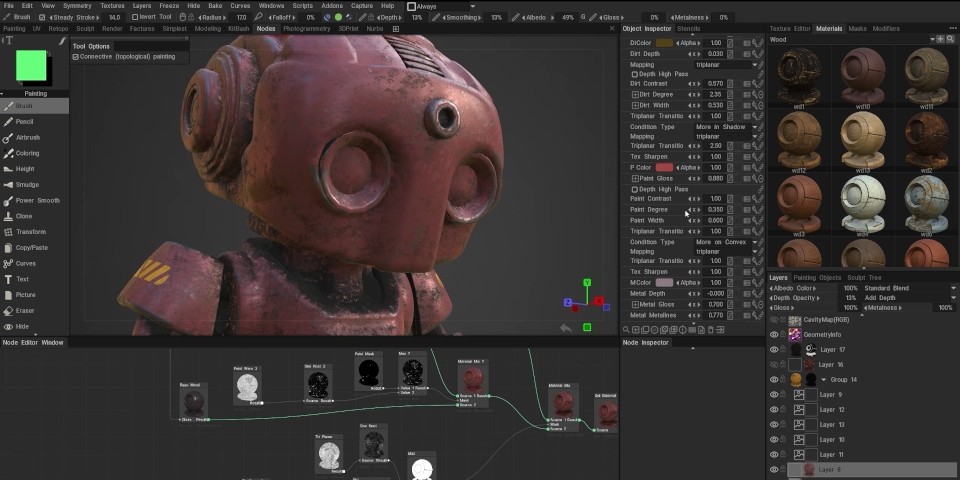The height and width of the screenshot is (480, 960).
Task: Select the Brush painting tool
Action: pyautogui.click(x=34, y=106)
